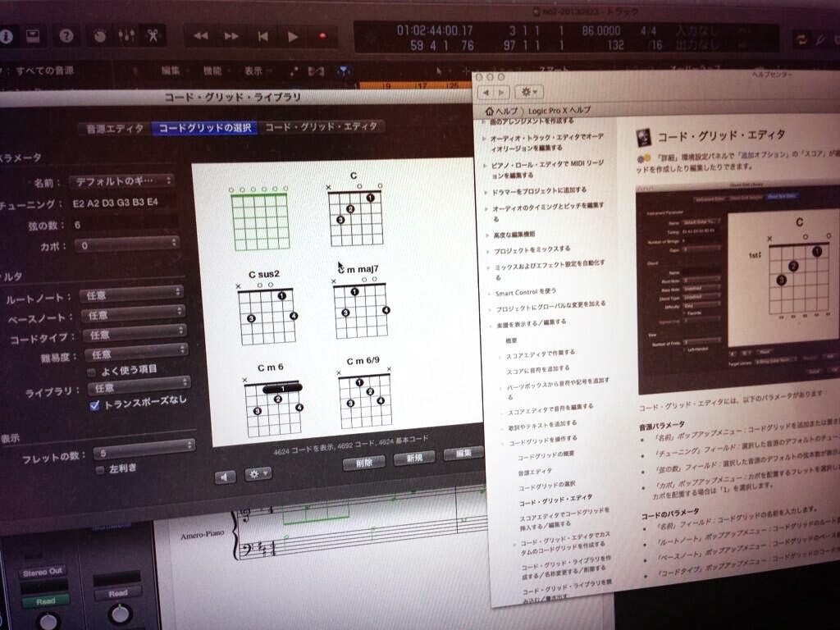Viewport: 840px width, 630px height.
Task: Click the 削除 button
Action: pos(363,462)
